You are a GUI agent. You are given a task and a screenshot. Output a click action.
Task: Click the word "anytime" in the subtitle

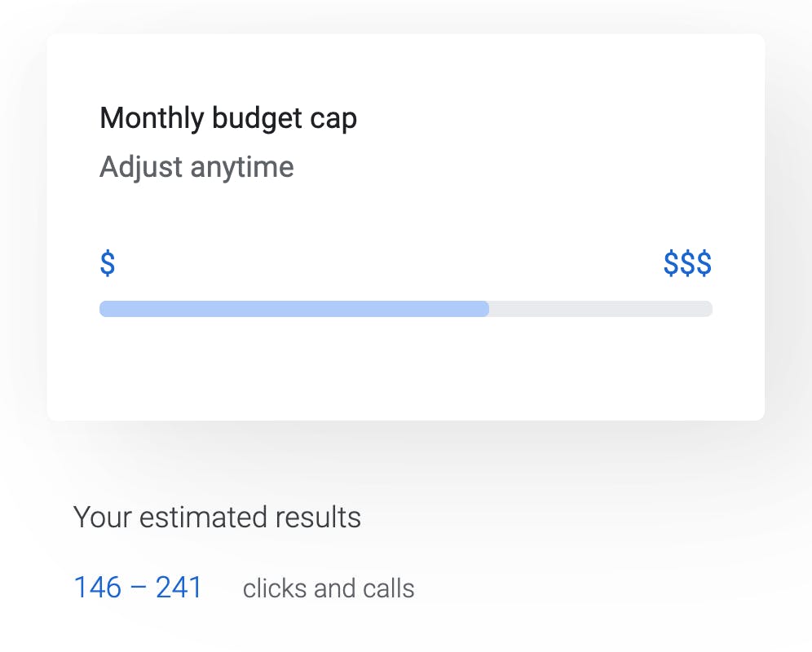242,168
